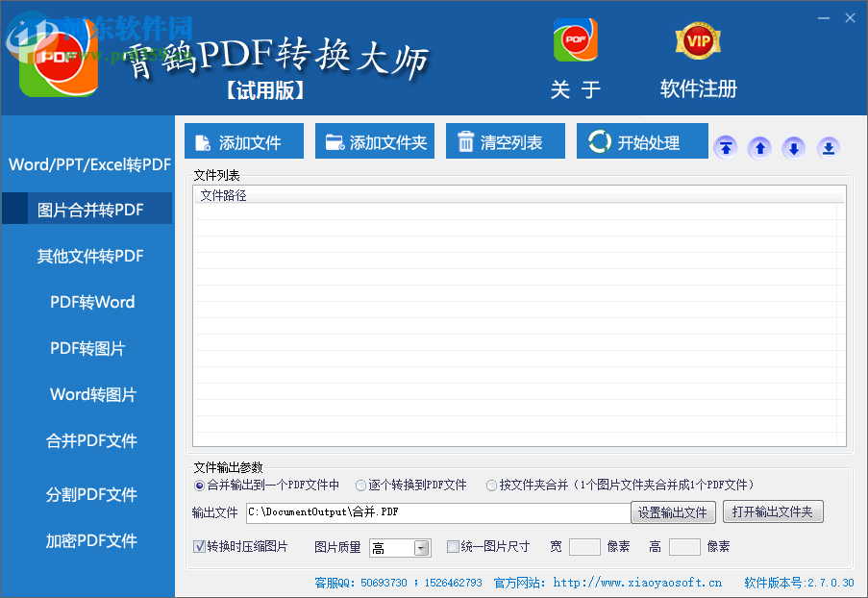Click the move-to-top arrow icon
Viewport: 868px width, 598px height.
[726, 147]
